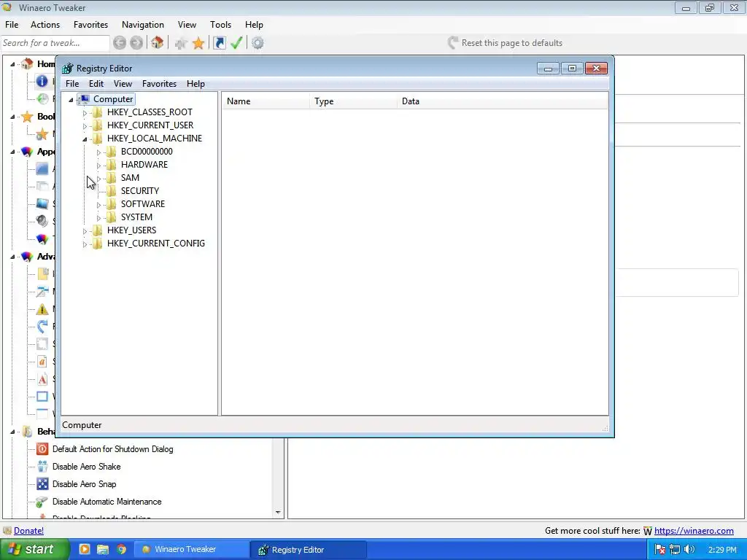This screenshot has width=747, height=560.
Task: Expand the SOFTWARE subkey
Action: click(x=98, y=205)
